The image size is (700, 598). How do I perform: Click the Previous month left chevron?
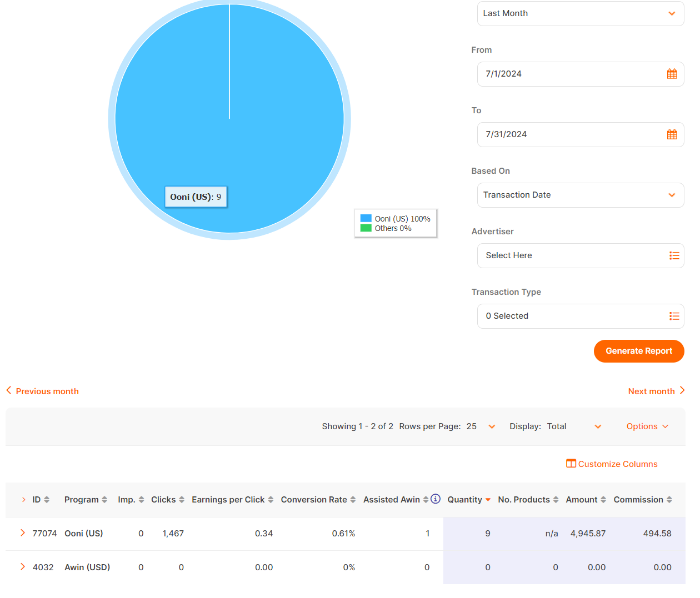(x=9, y=391)
